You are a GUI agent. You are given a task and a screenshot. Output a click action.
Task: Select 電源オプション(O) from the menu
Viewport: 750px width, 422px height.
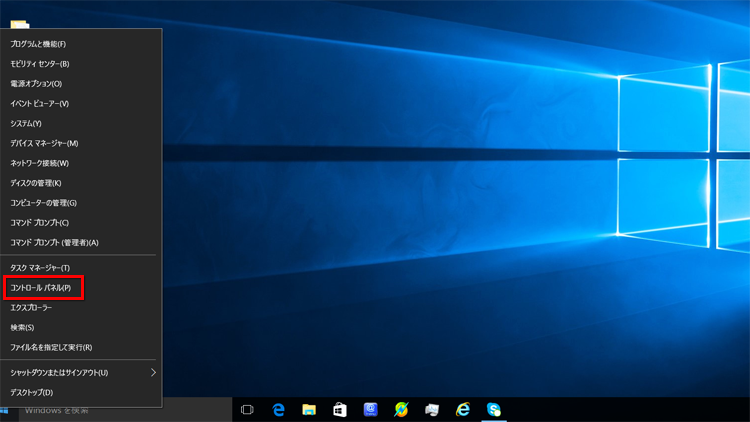pyautogui.click(x=36, y=84)
